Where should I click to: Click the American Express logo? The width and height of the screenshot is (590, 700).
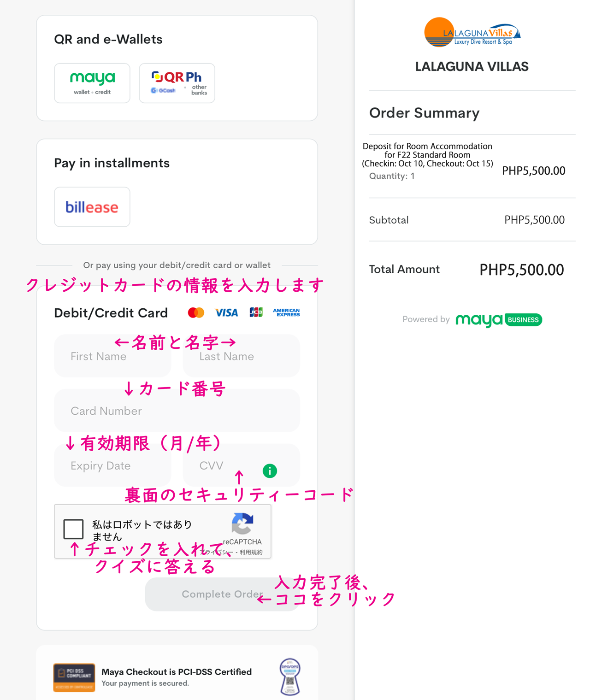286,313
